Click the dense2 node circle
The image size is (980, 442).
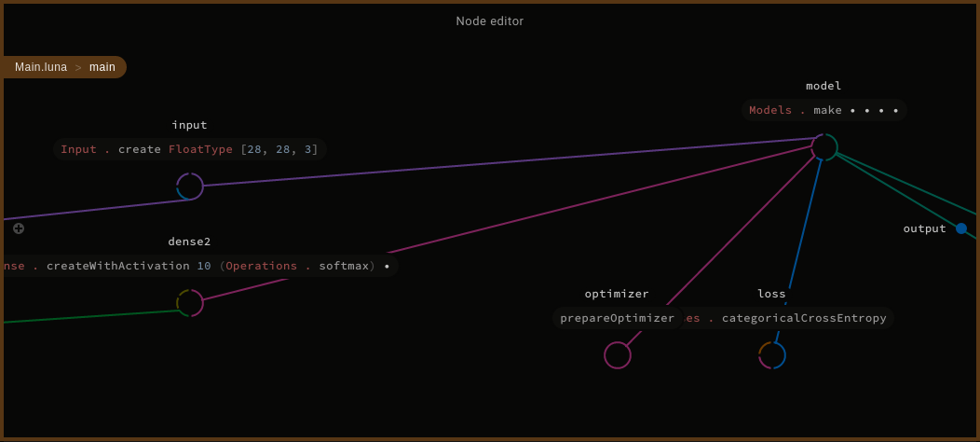190,303
